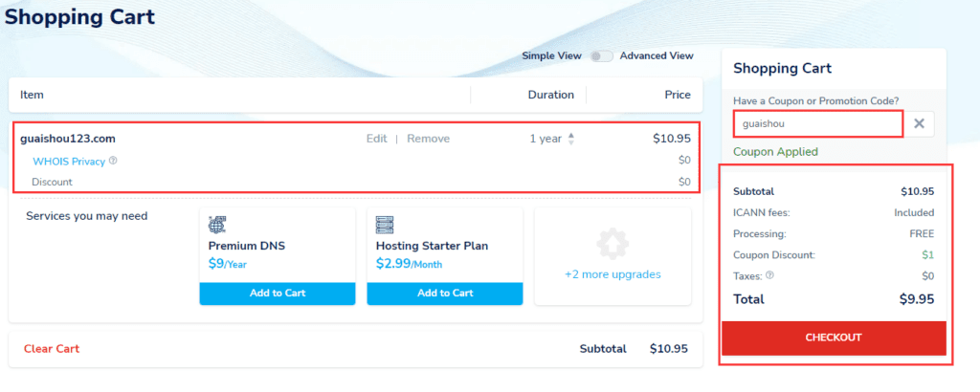Toggle Simple/Advanced View switch
Viewport: 980px width, 392px height.
click(x=601, y=55)
